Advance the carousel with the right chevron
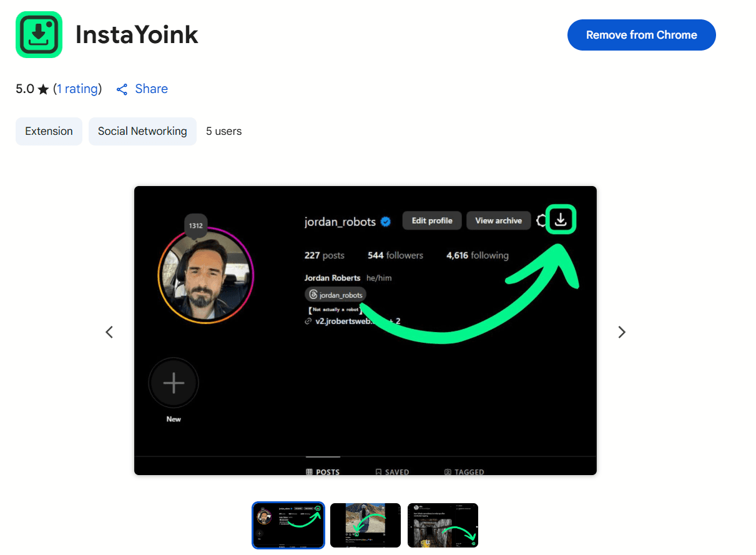756x555 pixels. (621, 332)
